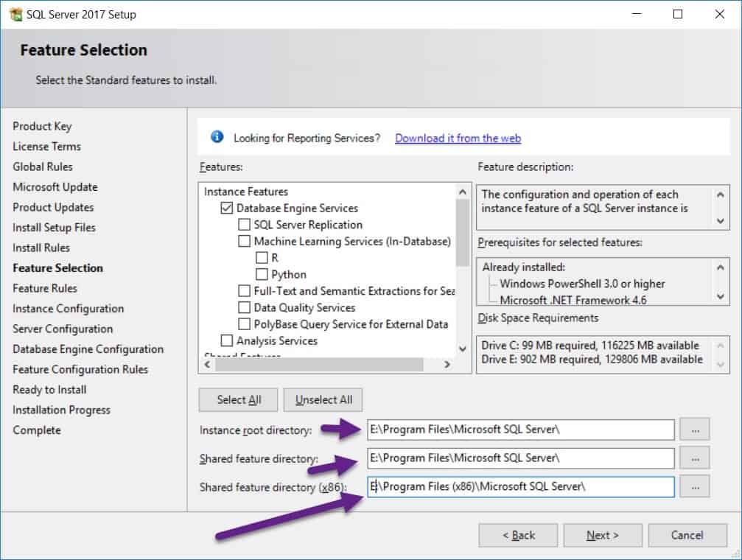Click Feature description scroll down arrow

pyautogui.click(x=720, y=220)
